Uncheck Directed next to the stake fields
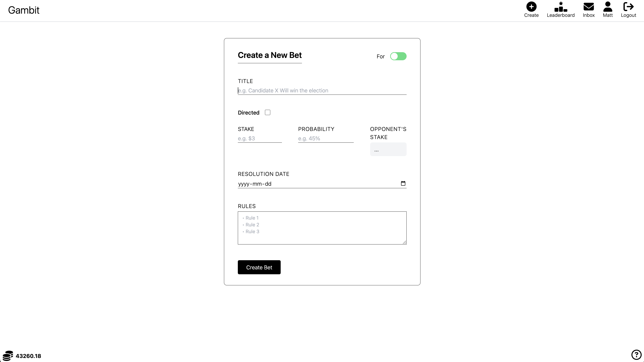The image size is (644, 362). (x=267, y=112)
